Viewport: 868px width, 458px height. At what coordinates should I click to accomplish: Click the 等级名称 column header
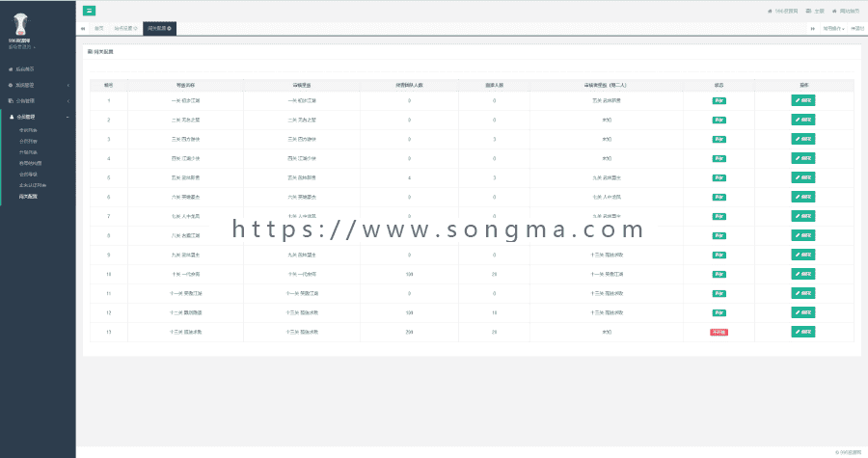185,85
